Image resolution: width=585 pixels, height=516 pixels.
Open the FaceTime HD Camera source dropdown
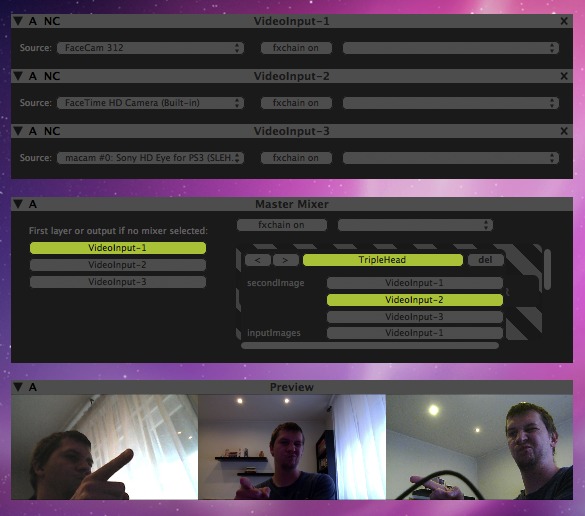click(x=150, y=103)
